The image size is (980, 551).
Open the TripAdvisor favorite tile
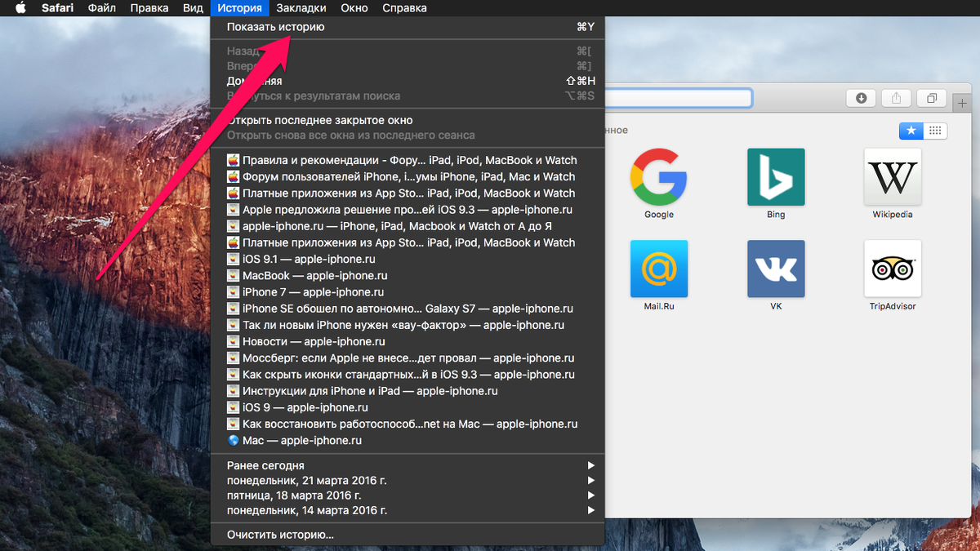click(x=893, y=269)
